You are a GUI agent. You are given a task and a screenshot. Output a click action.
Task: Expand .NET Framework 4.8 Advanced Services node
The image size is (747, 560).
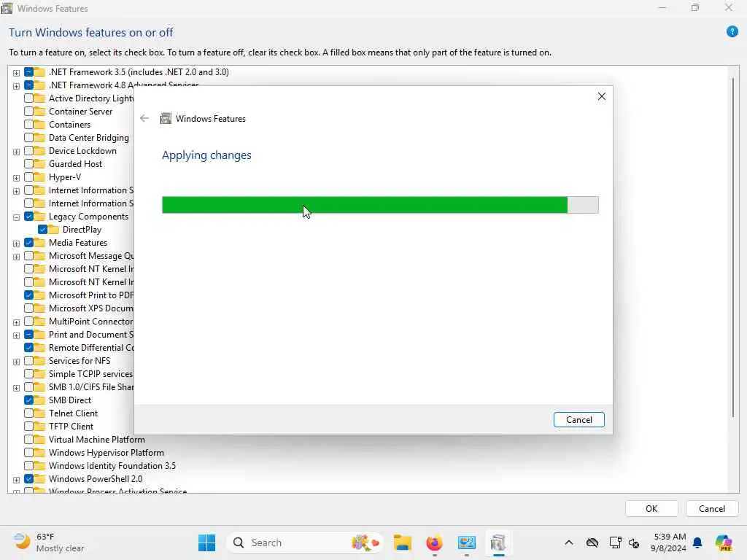[x=16, y=86]
